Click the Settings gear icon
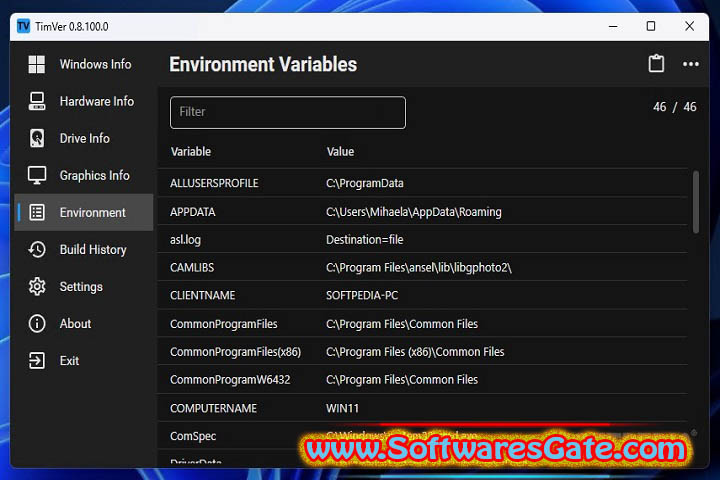The width and height of the screenshot is (720, 480). point(37,287)
